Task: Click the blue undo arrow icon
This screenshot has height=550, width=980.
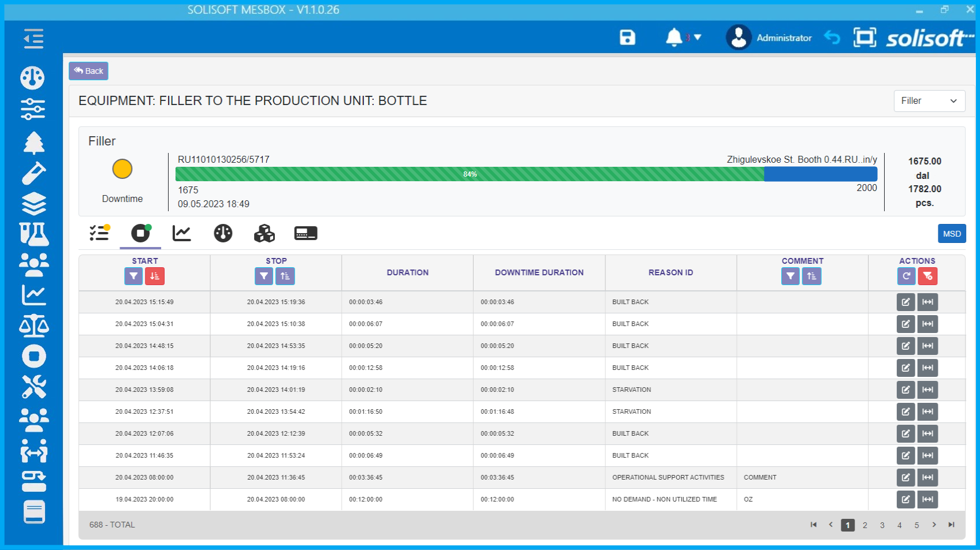Action: pos(832,38)
